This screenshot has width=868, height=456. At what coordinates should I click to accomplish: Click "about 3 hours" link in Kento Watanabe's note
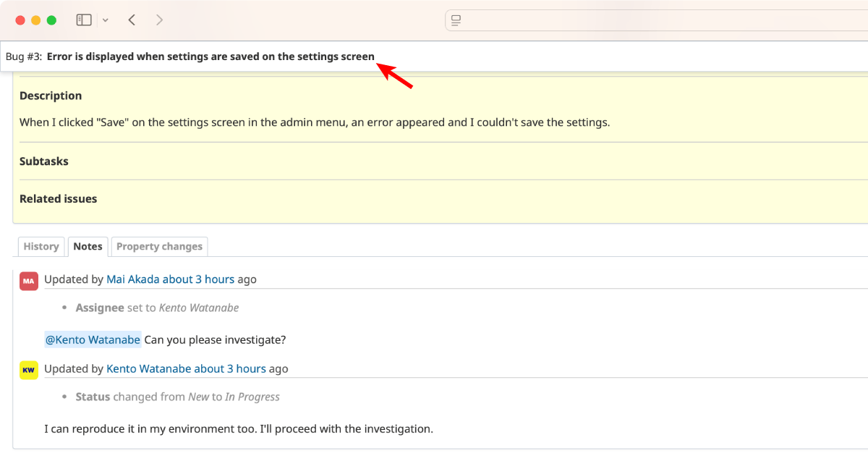230,369
